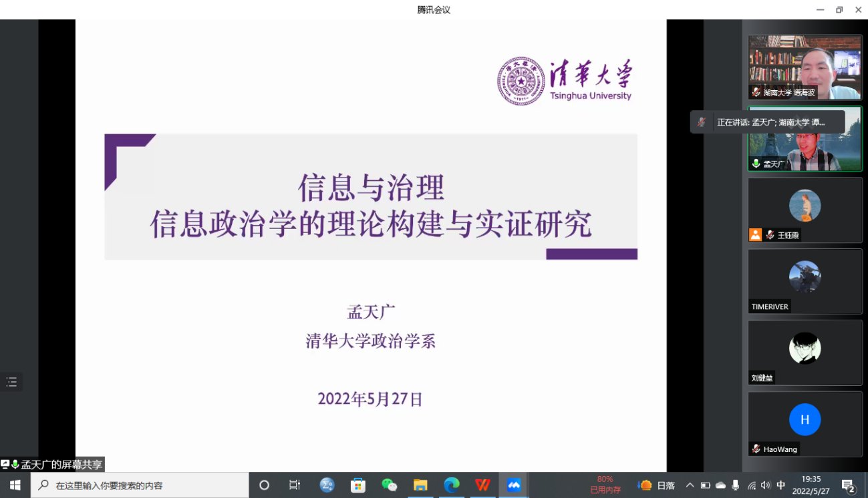Screen dimensions: 868x498
Task: Open the Windows Start menu
Action: click(15, 485)
